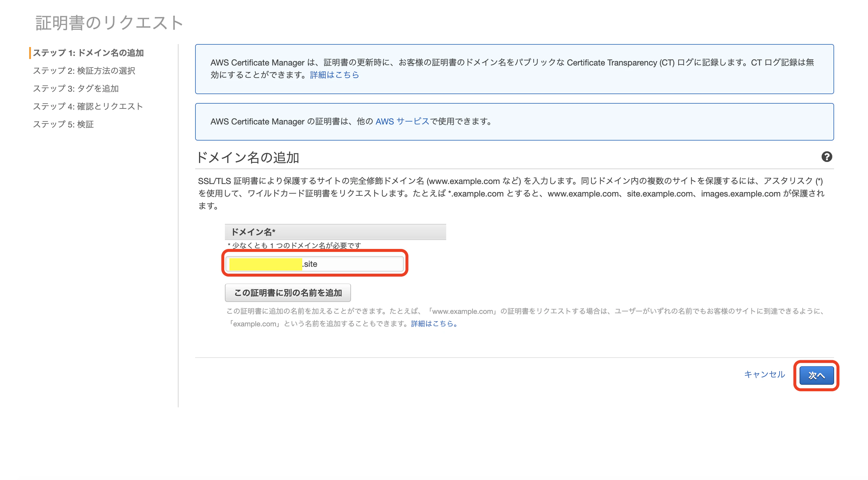
Task: Select ステップ 5: 検証
Action: pyautogui.click(x=63, y=124)
